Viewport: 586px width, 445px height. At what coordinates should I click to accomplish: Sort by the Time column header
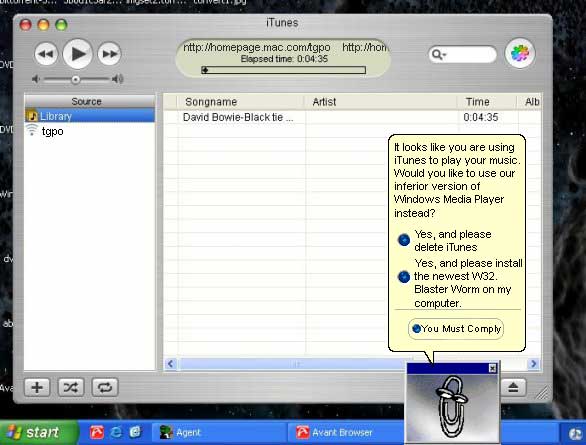486,102
